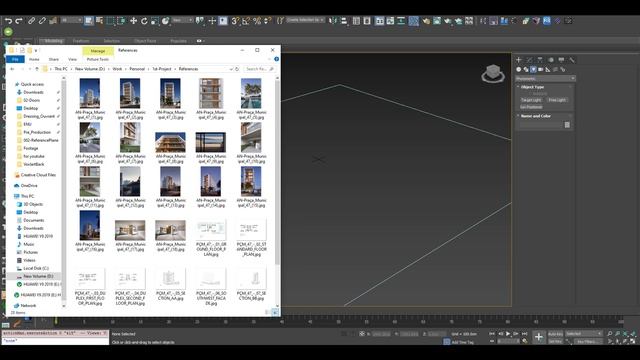Viewport: 640px width, 360px height.
Task: Click the Redo arrow in 3ds Max toolbar
Action: pyautogui.click(x=19, y=20)
